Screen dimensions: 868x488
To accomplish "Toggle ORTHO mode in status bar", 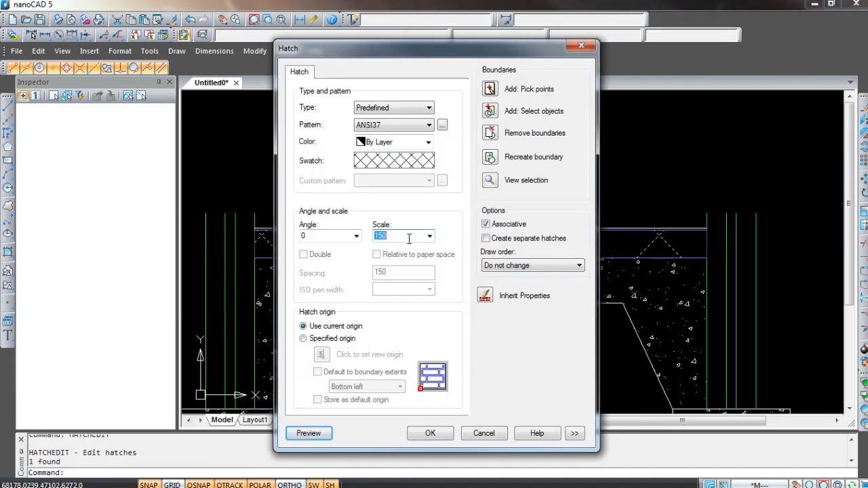I will pyautogui.click(x=290, y=485).
